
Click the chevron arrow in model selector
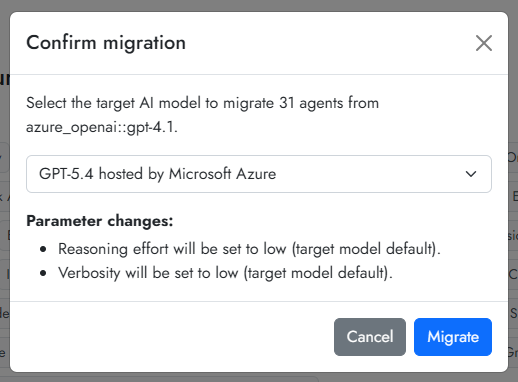click(471, 174)
